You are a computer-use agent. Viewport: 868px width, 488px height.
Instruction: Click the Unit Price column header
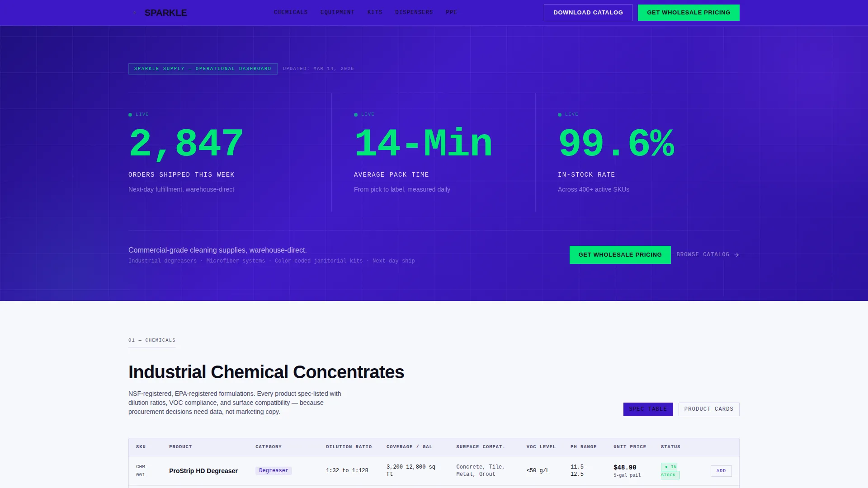click(x=630, y=447)
